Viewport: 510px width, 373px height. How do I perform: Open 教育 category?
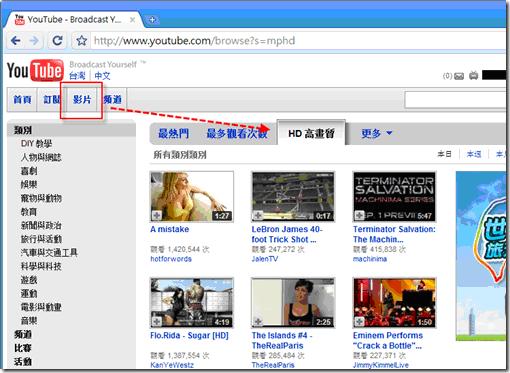click(29, 212)
